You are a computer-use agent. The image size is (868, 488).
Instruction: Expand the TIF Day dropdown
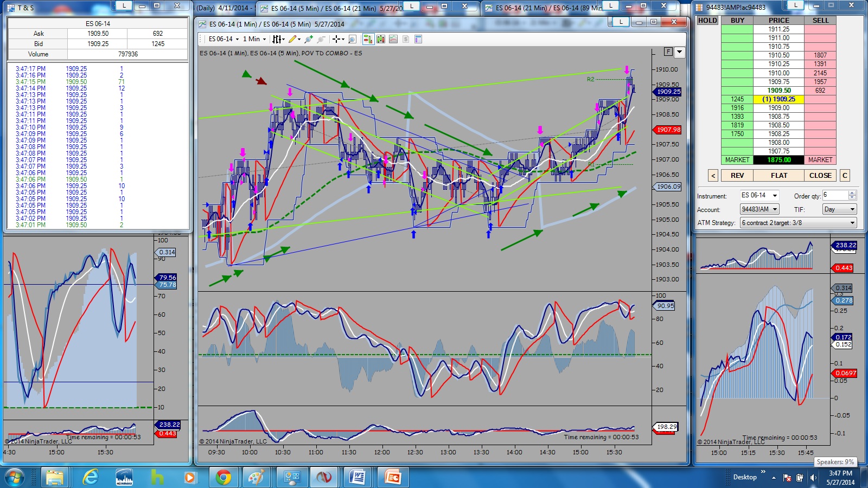pos(839,209)
